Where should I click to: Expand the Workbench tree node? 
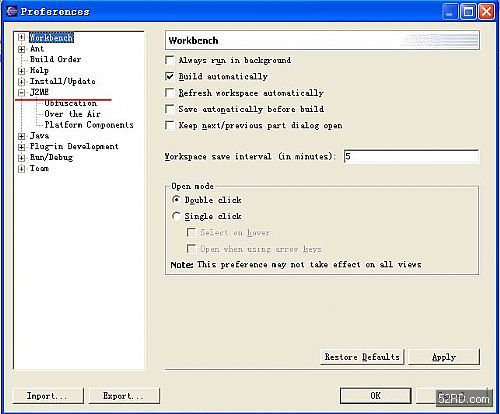pyautogui.click(x=21, y=37)
